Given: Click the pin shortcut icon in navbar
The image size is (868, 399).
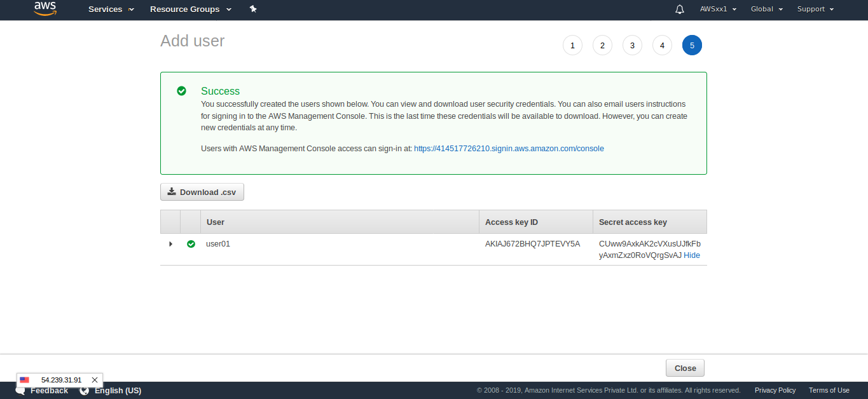Looking at the screenshot, I should click(253, 9).
